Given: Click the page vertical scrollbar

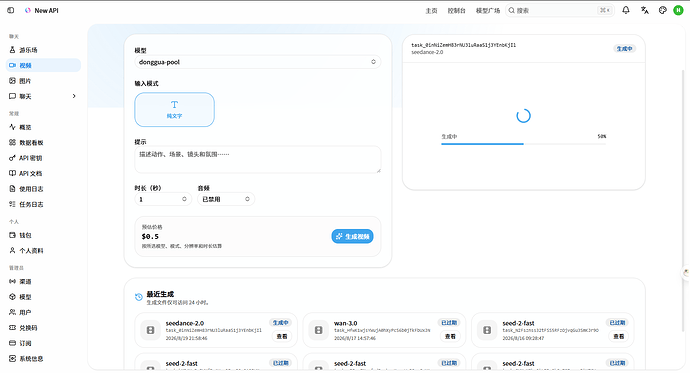Looking at the screenshot, I should coord(683,201).
